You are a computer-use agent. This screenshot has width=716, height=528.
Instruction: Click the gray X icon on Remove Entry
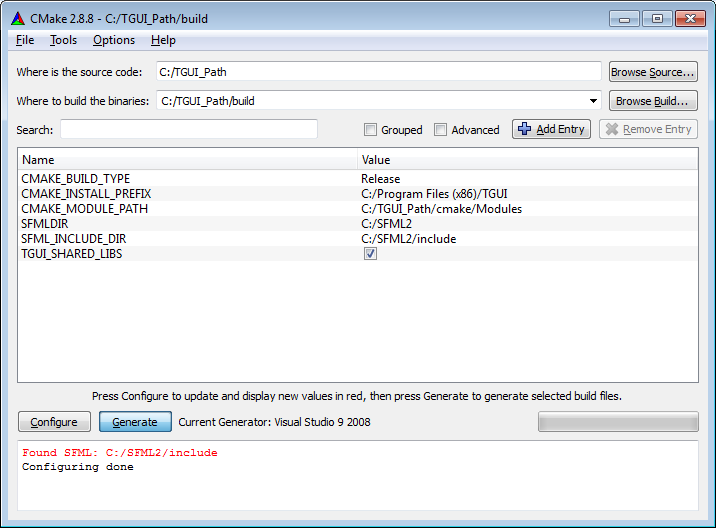pos(611,129)
